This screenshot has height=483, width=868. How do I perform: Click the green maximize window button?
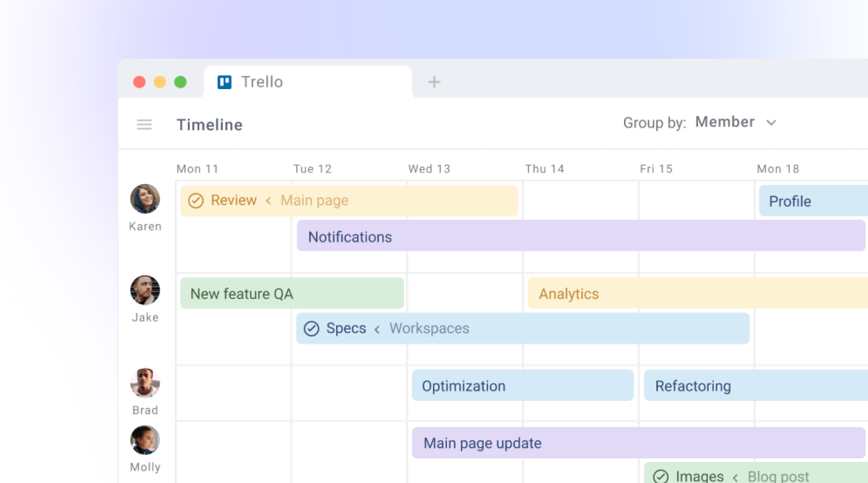coord(181,82)
